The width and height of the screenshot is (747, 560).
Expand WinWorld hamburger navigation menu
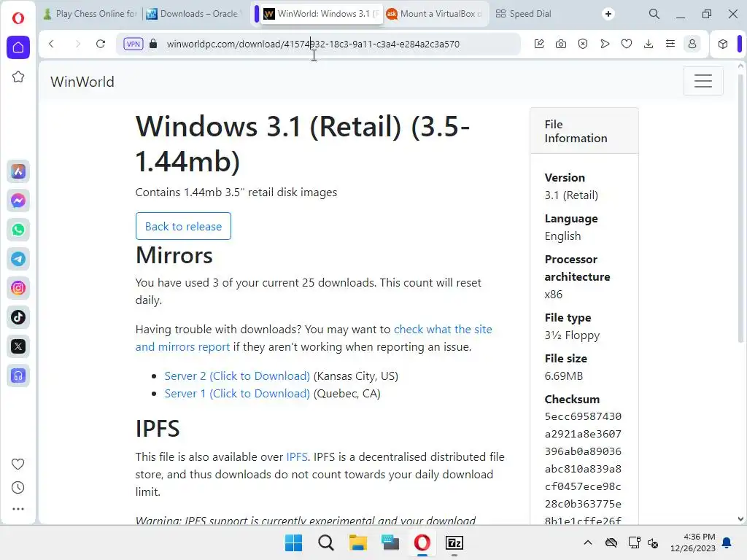coord(703,81)
